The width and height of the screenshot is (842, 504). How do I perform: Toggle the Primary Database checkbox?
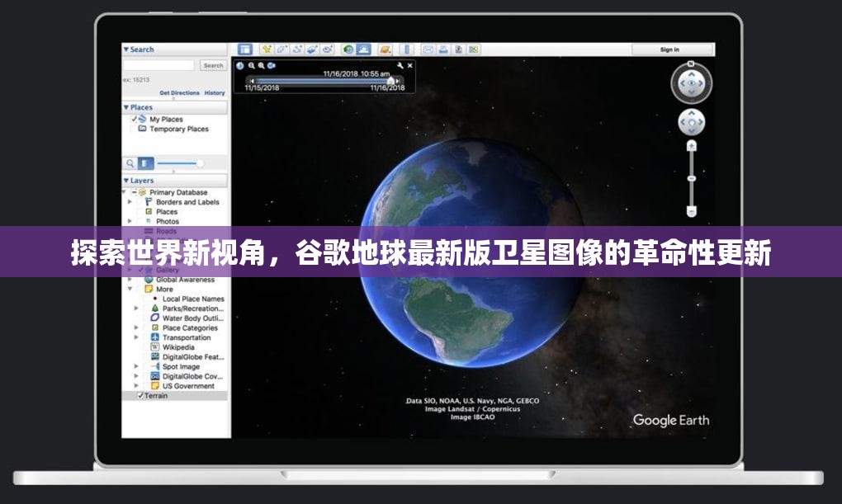click(135, 192)
